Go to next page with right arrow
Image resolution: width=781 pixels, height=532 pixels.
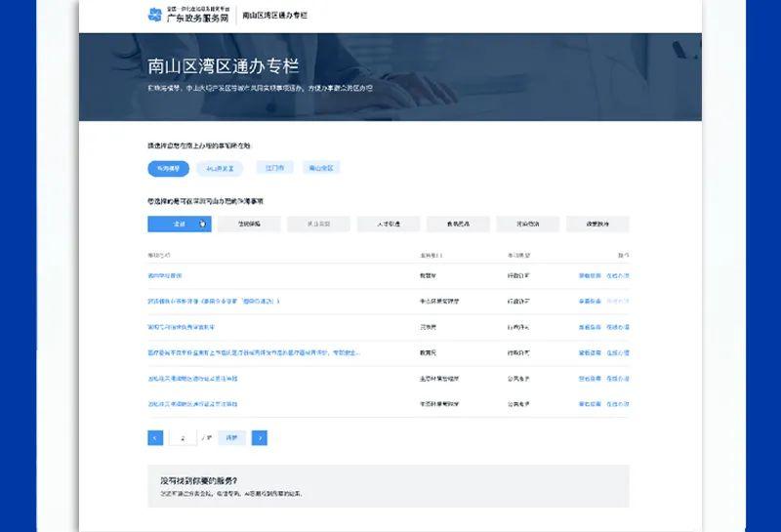click(x=259, y=438)
